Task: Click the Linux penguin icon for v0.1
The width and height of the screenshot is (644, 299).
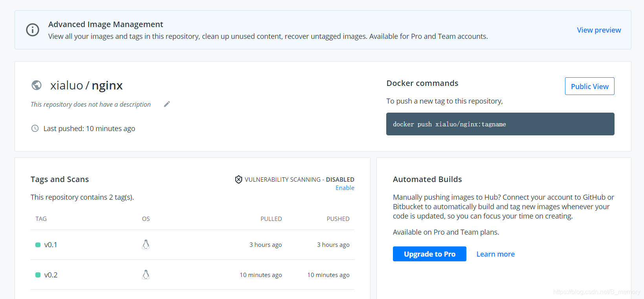Action: click(x=146, y=244)
